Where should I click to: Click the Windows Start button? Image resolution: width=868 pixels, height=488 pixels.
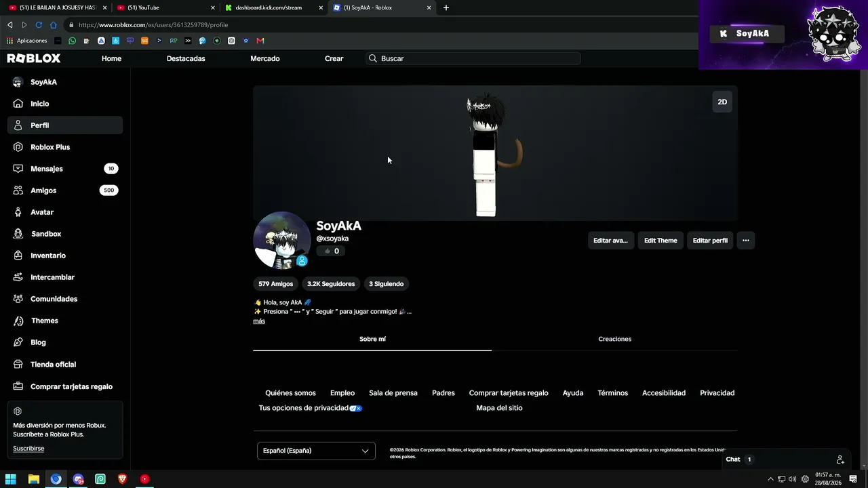pos(11,479)
